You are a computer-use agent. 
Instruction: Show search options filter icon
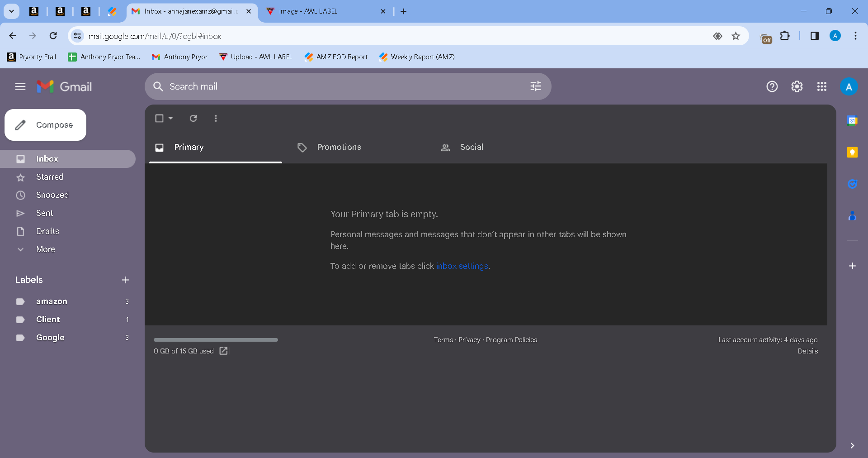coord(536,86)
